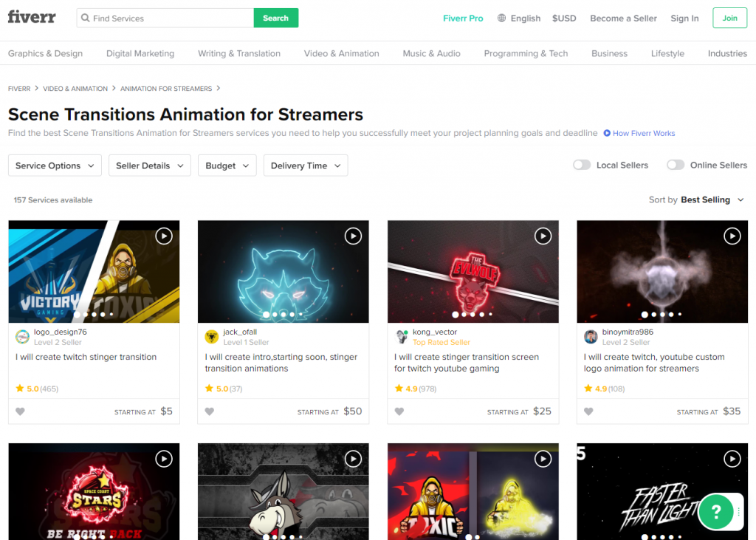Enable the Local Sellers toggle
756x540 pixels.
(581, 165)
